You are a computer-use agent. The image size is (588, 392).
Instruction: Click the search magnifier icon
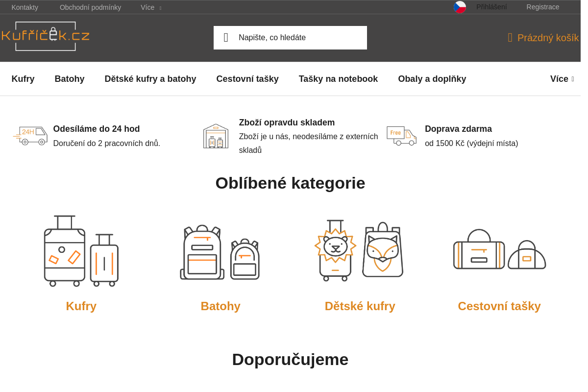tap(226, 38)
